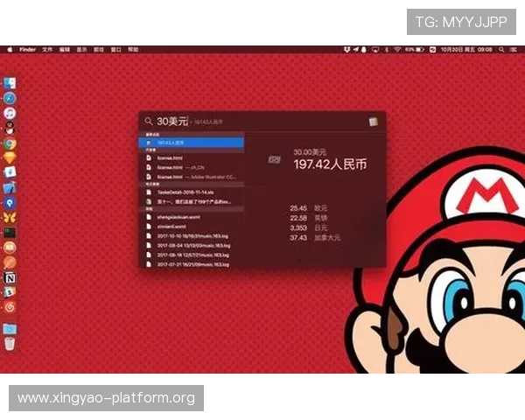Screen dimensions: 525x420
Task: Open the QQ penguin dock icon
Action: (x=10, y=128)
